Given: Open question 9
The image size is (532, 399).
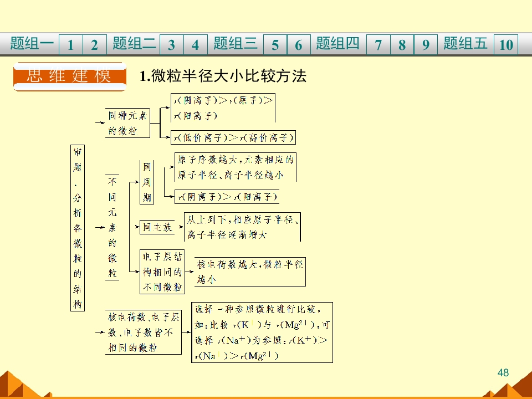Looking at the screenshot, I should point(426,44).
